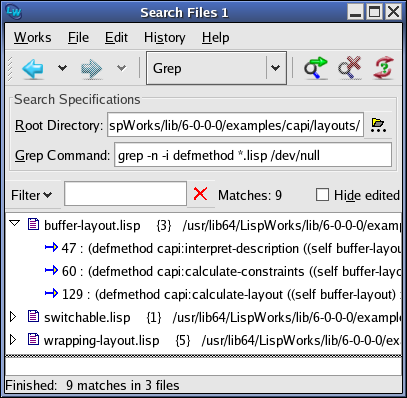Collapse the buffer-layout.lisp results

coord(14,223)
